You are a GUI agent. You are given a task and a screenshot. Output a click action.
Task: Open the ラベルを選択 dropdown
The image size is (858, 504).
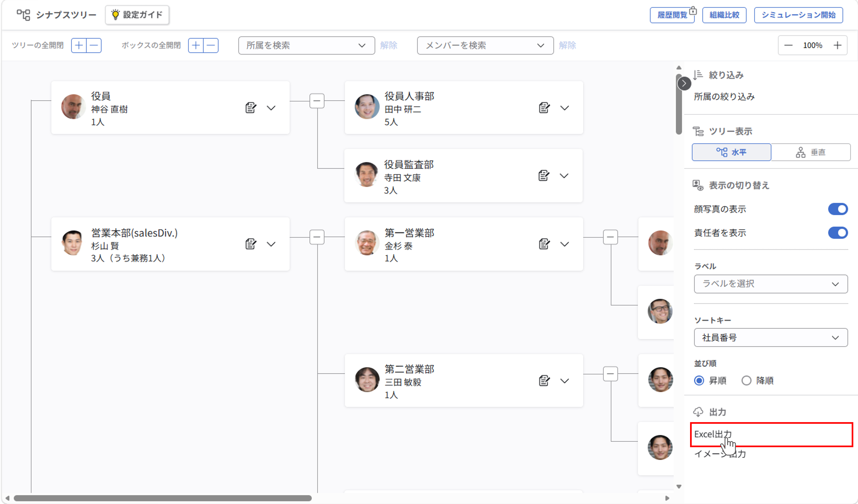click(771, 284)
